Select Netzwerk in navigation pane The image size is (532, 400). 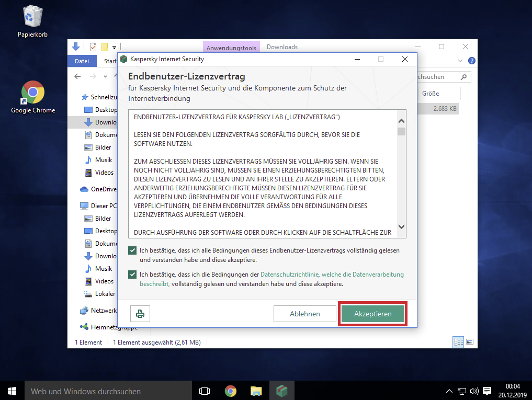coord(98,311)
